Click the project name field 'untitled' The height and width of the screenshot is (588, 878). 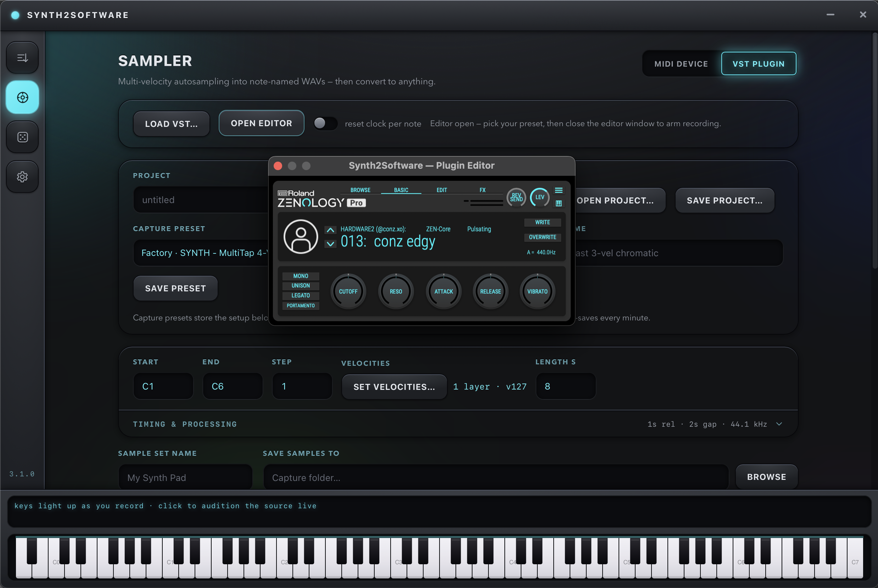coord(201,200)
